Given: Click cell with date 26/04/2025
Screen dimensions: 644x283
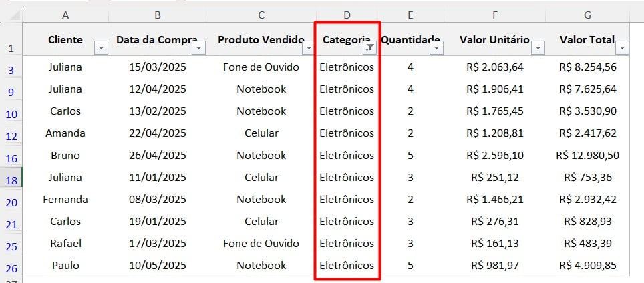Looking at the screenshot, I should pyautogui.click(x=158, y=156).
